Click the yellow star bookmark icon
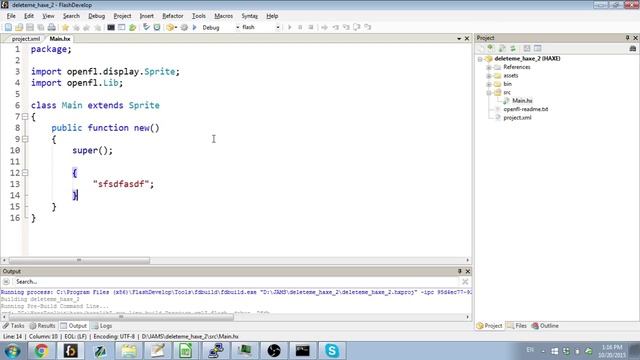 pos(65,27)
